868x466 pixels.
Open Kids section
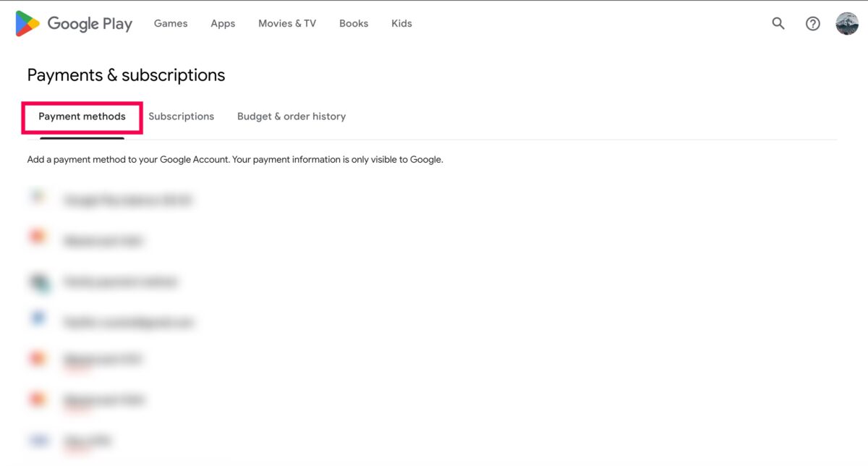pos(401,23)
